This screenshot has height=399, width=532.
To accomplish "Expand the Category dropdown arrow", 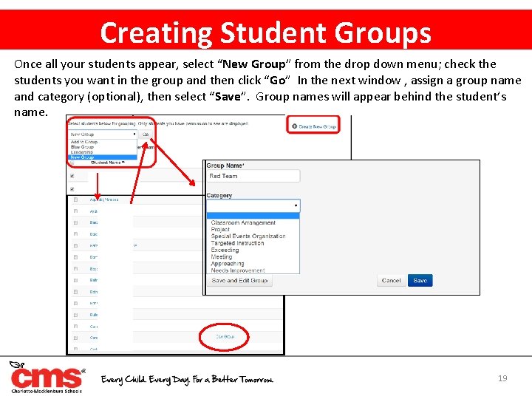I will pyautogui.click(x=296, y=205).
